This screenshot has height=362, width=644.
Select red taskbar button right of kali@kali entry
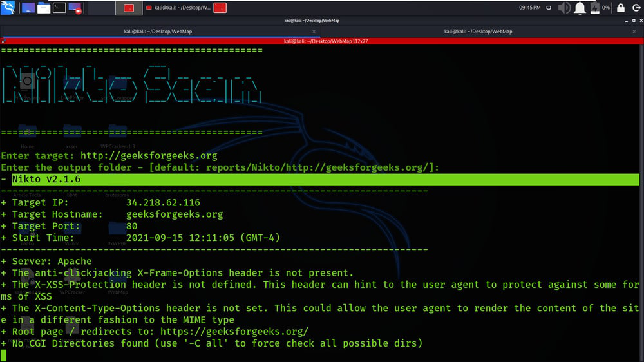tap(220, 8)
